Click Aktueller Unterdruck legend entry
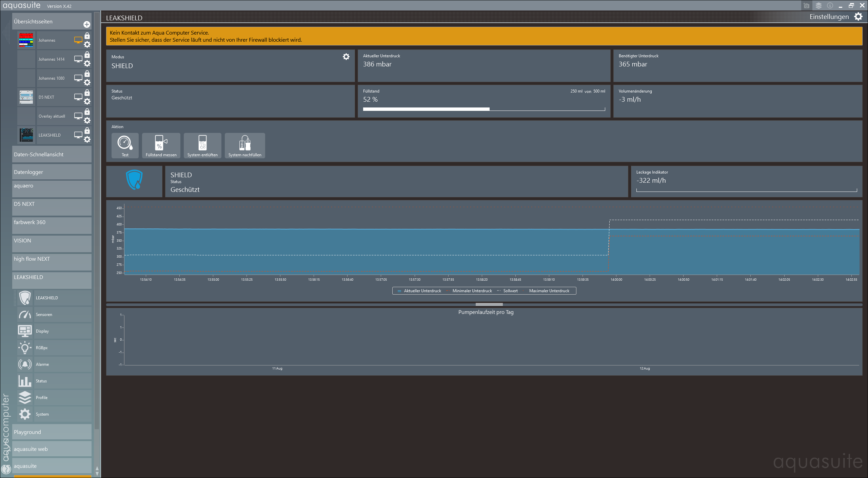This screenshot has height=478, width=868. [419, 291]
